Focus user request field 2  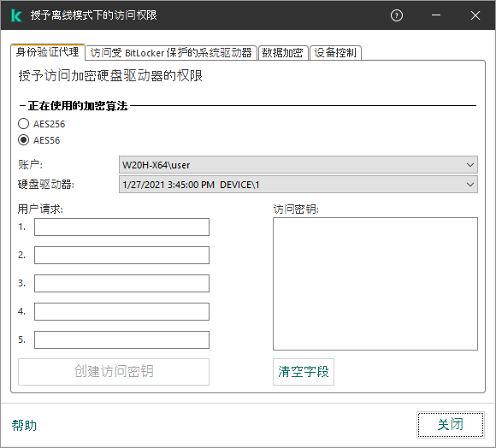click(x=121, y=255)
